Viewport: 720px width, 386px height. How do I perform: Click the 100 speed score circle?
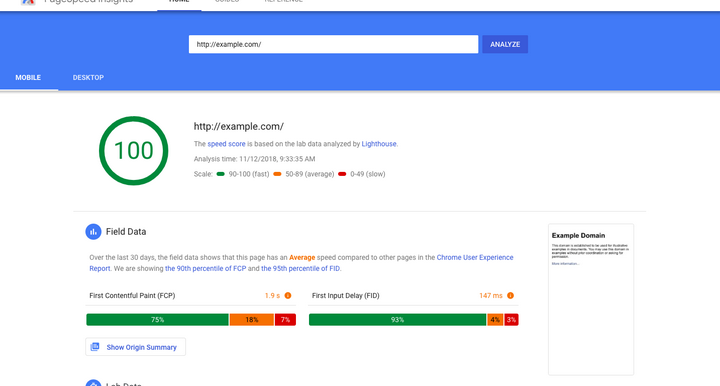[134, 151]
